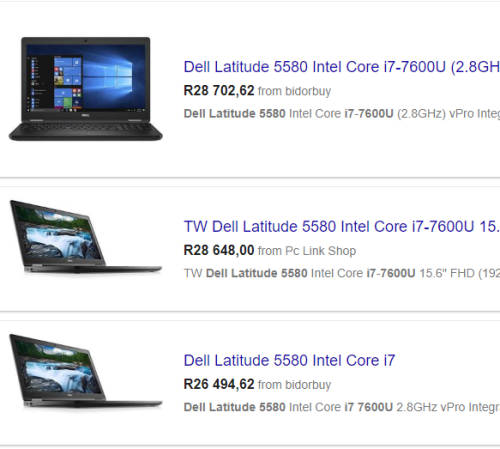Click '15.6" FHD' text in the TW description
Viewport: 500px width, 449px height.
(447, 273)
